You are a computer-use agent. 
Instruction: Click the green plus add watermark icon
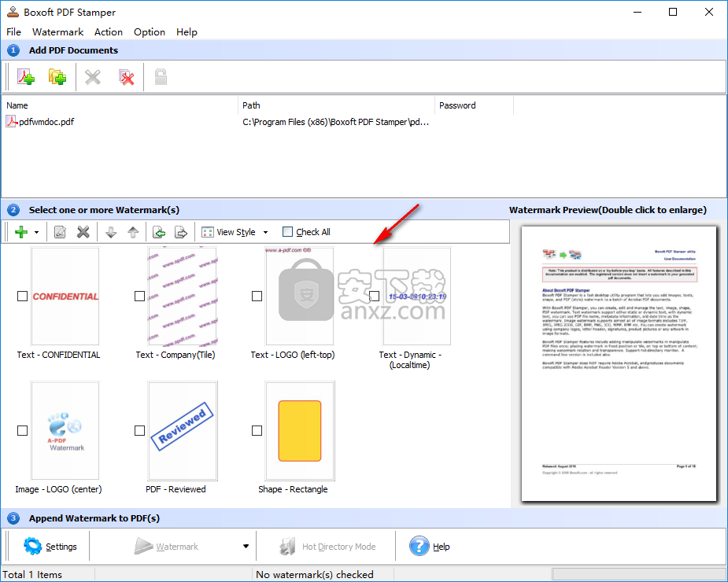coord(21,232)
